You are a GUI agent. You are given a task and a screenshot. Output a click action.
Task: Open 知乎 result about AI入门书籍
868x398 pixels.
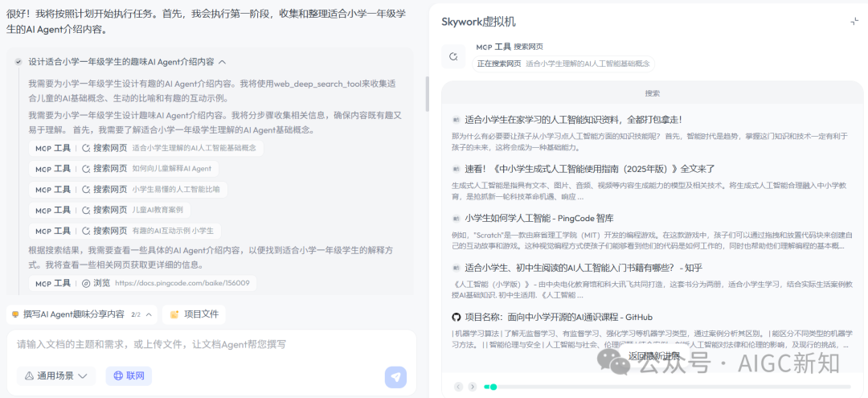coord(583,268)
